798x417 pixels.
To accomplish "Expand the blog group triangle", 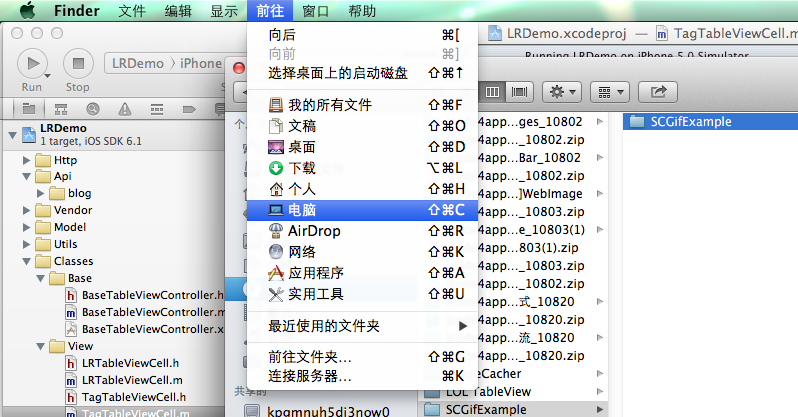I will [x=40, y=193].
